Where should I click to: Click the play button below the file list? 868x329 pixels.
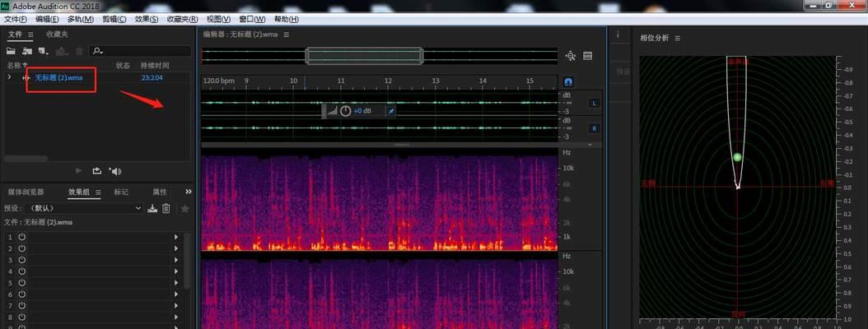[x=78, y=171]
